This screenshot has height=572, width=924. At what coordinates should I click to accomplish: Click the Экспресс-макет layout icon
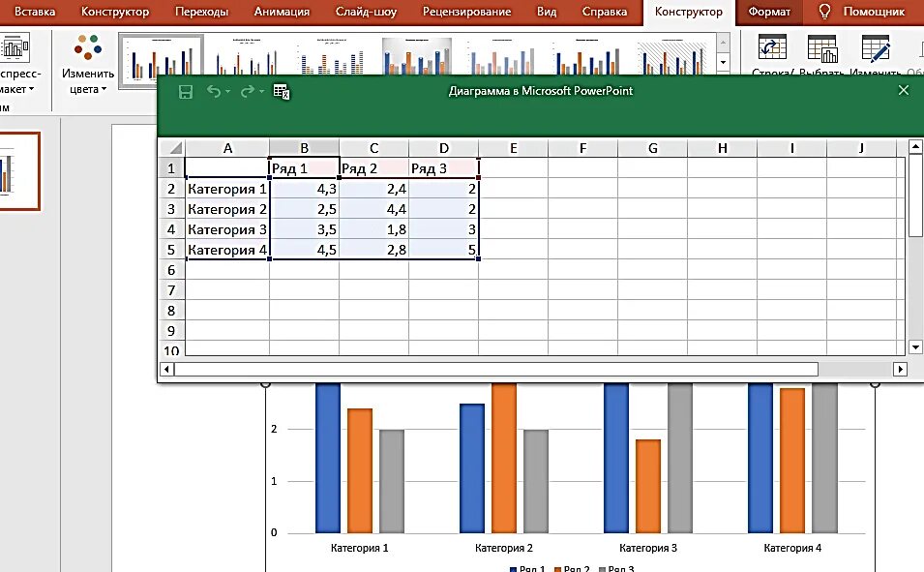(15, 47)
